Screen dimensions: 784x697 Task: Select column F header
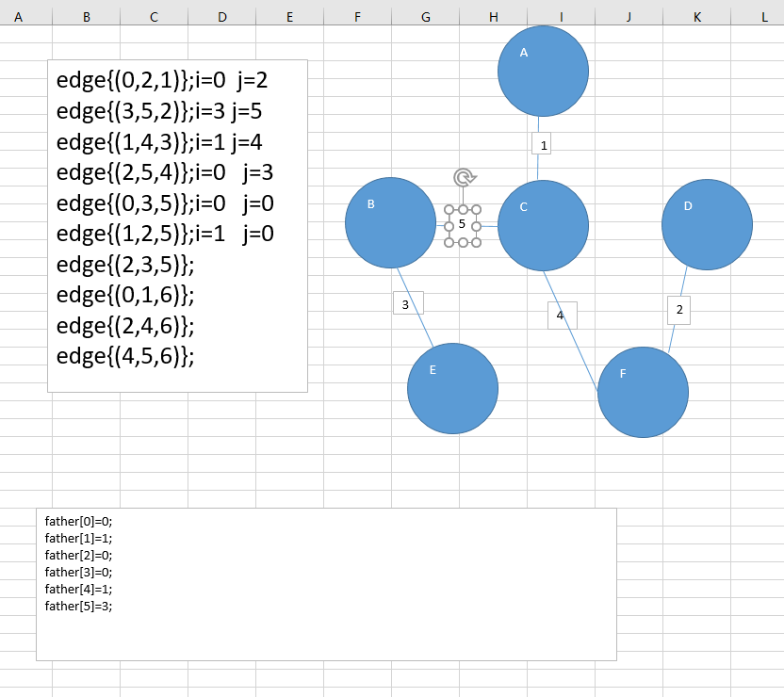(357, 17)
